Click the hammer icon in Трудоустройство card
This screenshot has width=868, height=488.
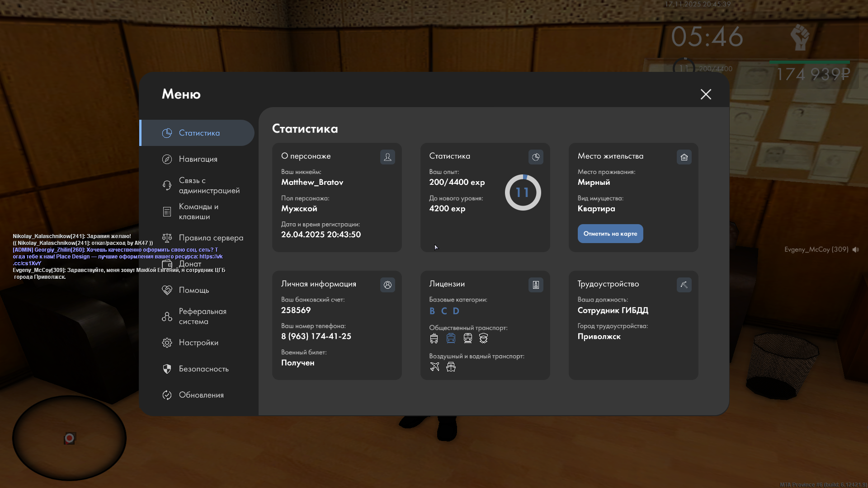click(684, 285)
